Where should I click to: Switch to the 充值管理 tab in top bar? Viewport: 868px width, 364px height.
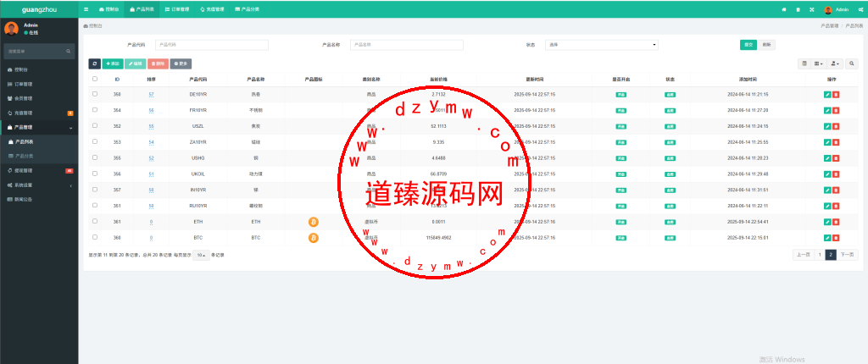pos(212,9)
